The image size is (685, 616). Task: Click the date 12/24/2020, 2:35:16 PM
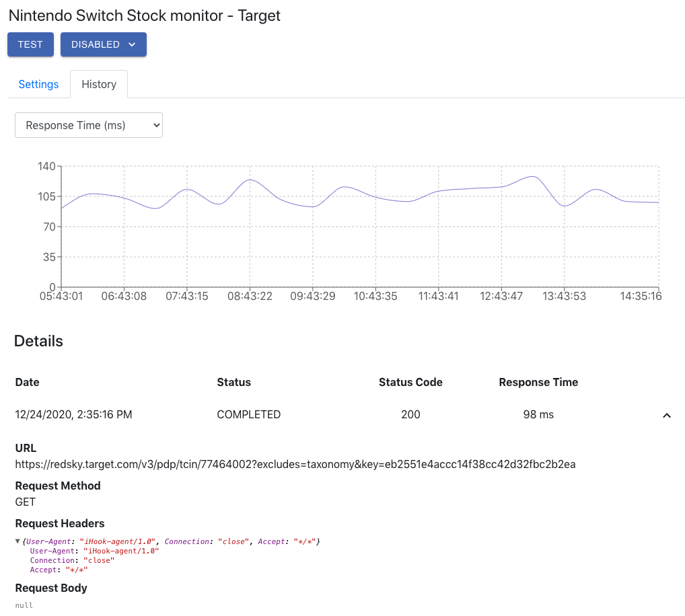73,414
